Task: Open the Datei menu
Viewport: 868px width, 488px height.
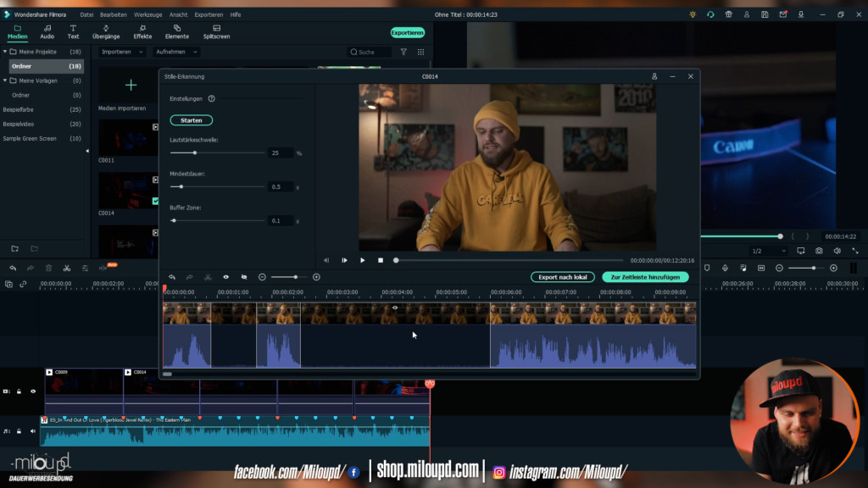Action: point(86,15)
